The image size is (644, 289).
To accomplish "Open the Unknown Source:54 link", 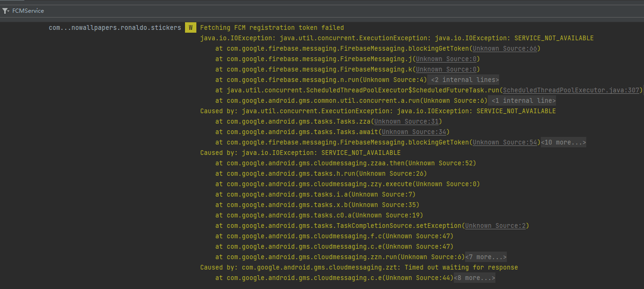I will pos(504,142).
